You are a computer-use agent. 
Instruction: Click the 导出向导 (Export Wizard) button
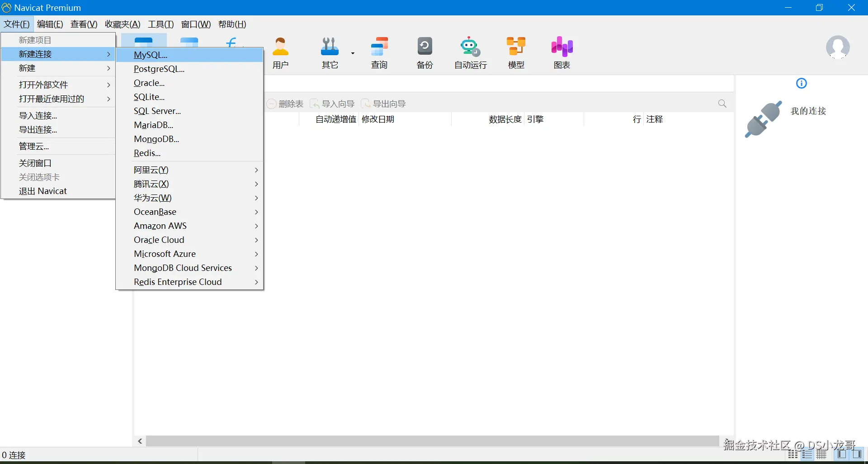[383, 104]
